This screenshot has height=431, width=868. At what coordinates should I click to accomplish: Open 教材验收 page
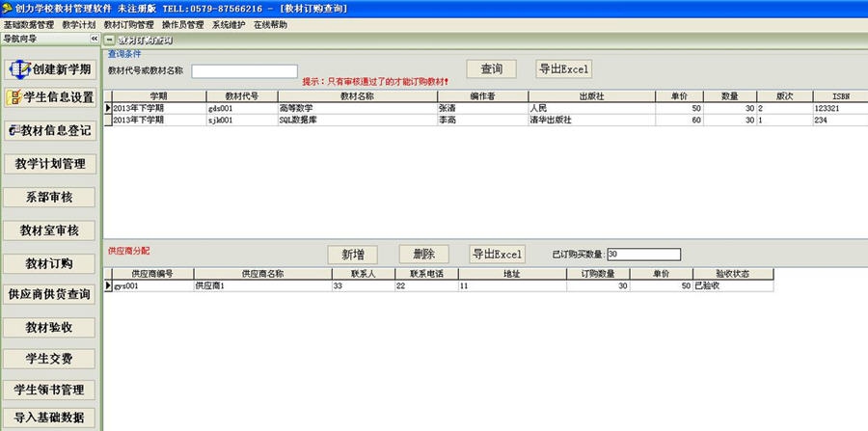coord(49,328)
